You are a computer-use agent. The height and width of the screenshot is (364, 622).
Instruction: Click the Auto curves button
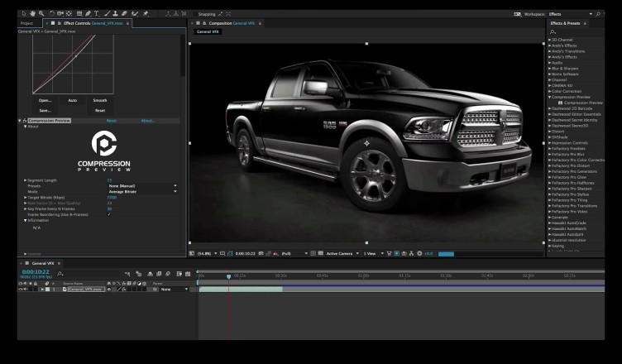click(72, 100)
